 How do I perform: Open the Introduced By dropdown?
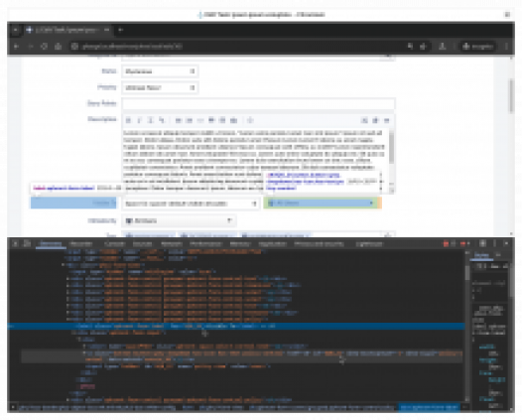179,220
